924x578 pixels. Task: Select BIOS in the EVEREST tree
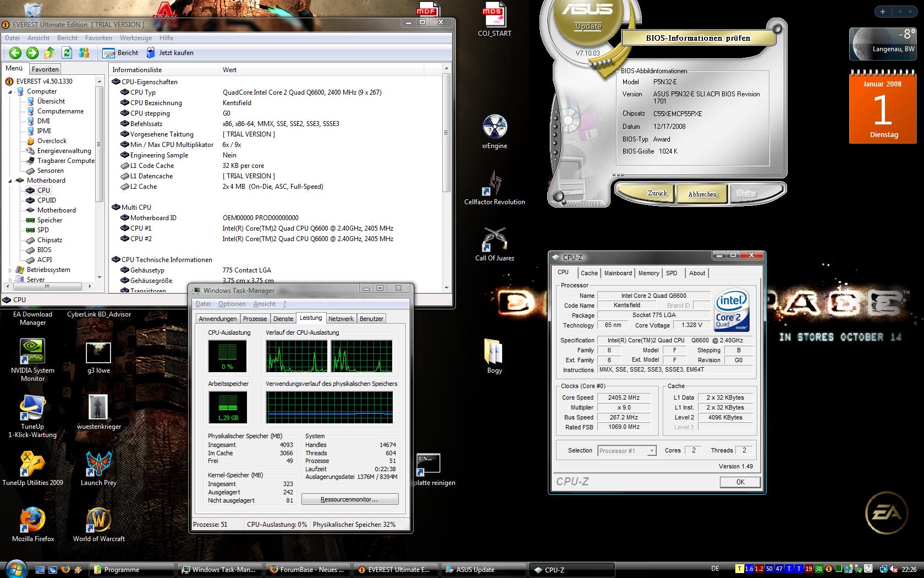(45, 250)
